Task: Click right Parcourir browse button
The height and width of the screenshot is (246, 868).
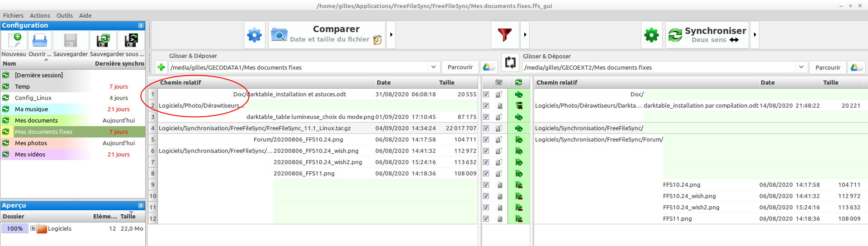Action: pyautogui.click(x=828, y=67)
